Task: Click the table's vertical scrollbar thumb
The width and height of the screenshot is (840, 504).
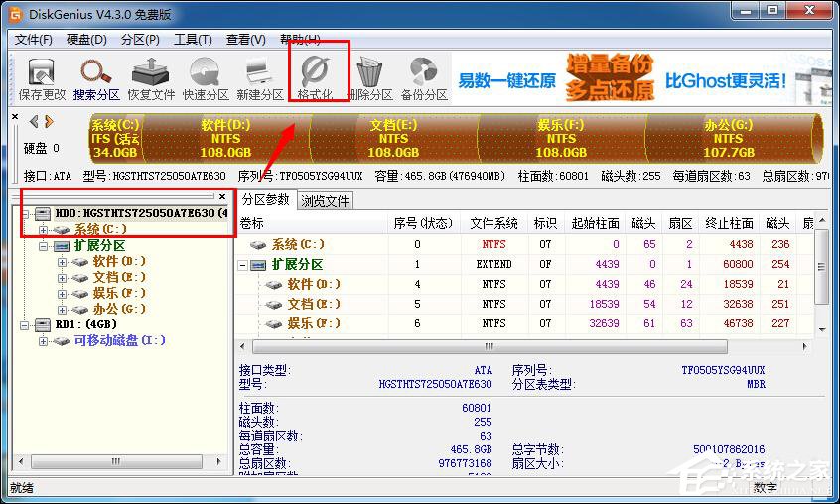Action: [822, 267]
